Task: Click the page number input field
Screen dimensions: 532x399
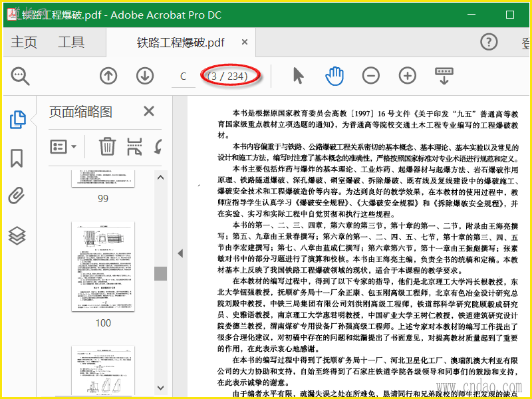Action: click(x=184, y=76)
